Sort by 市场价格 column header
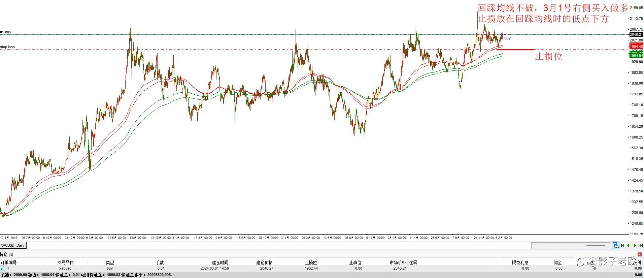The height and width of the screenshot is (278, 644). [x=398, y=262]
